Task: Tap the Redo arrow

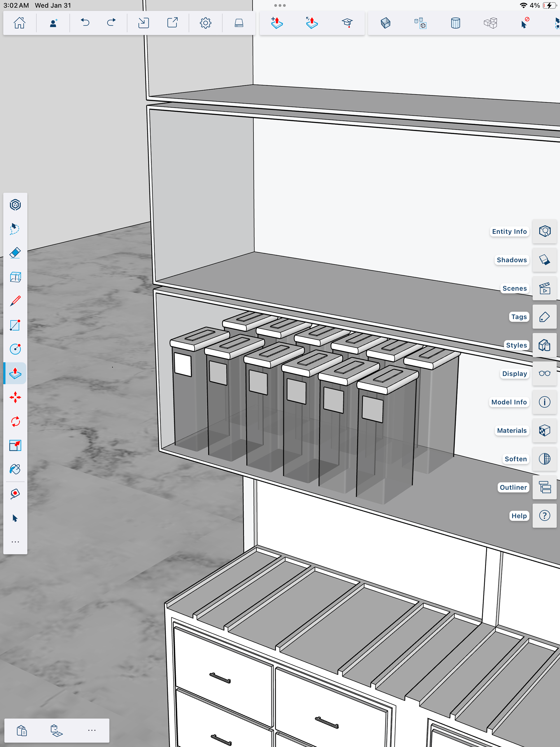Action: pos(111,23)
